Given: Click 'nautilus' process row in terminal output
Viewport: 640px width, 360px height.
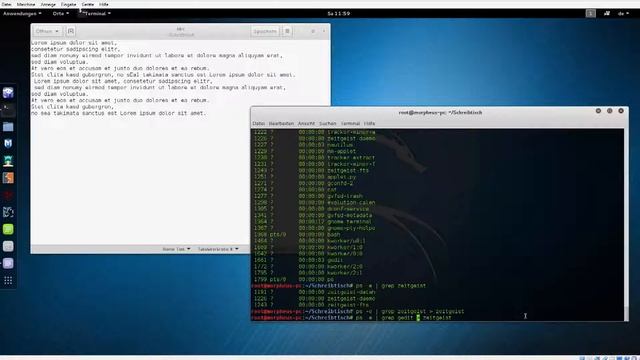Looking at the screenshot, I should pyautogui.click(x=303, y=145).
